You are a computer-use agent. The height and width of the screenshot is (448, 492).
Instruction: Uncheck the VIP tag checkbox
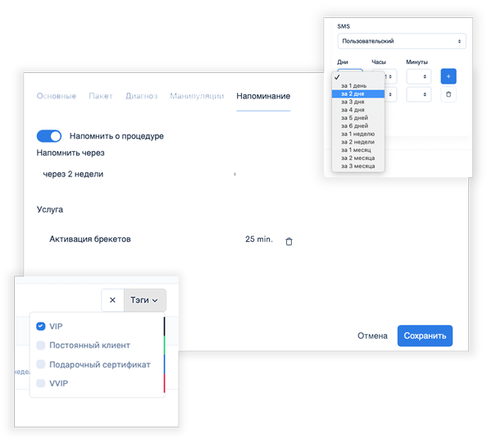click(x=41, y=327)
